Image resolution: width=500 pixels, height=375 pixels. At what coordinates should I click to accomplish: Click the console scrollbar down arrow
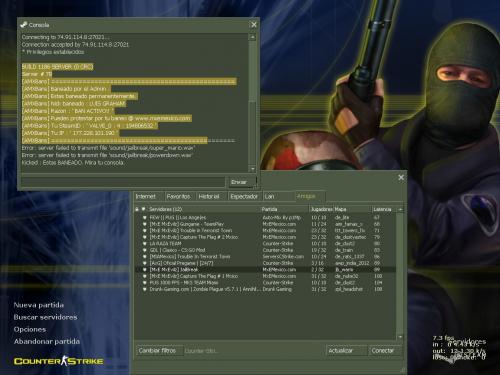(253, 169)
